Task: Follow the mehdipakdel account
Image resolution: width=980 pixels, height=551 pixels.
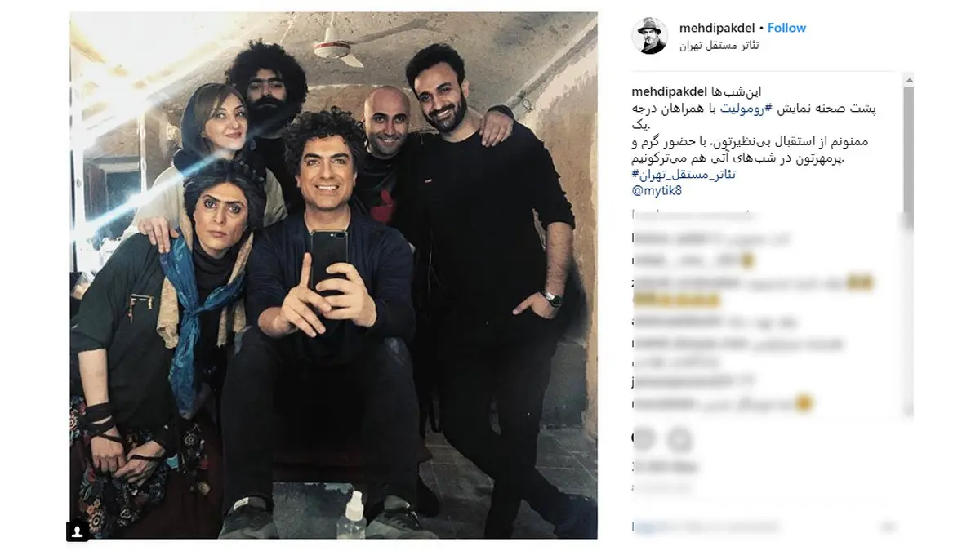Action: point(787,28)
